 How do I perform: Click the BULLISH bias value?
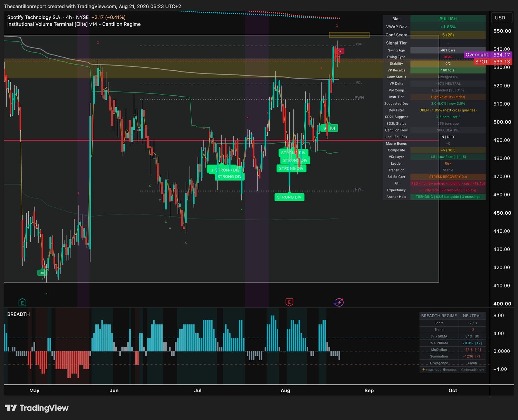448,19
